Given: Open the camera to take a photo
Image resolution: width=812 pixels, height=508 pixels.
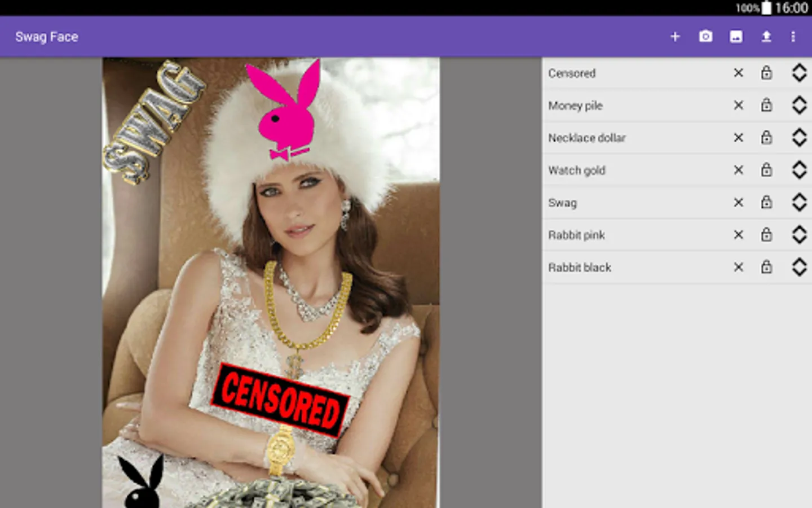Looking at the screenshot, I should [x=705, y=37].
